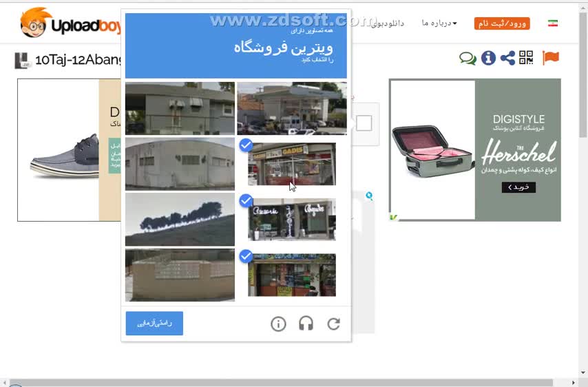
Task: Open the Iran flag language selector
Action: click(x=552, y=23)
